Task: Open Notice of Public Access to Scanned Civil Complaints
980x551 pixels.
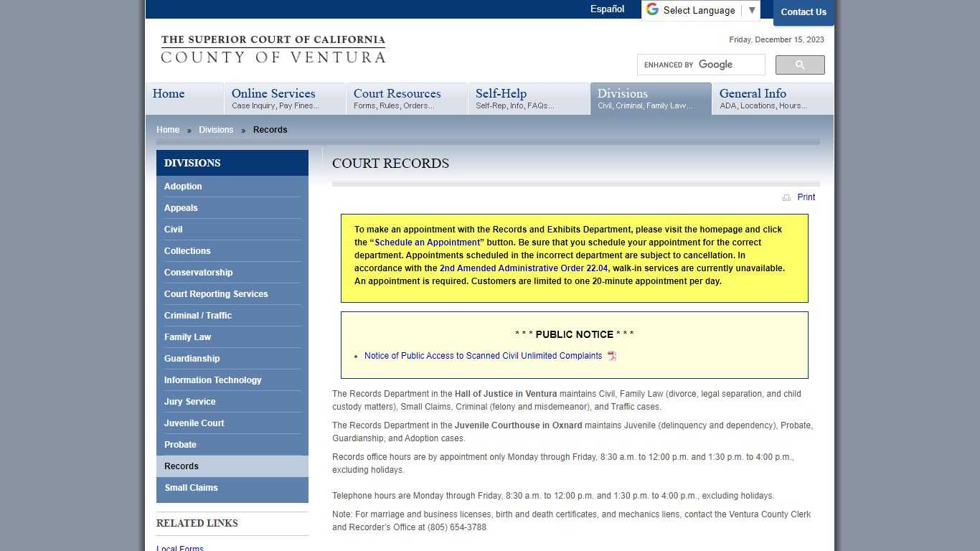Action: coord(483,356)
